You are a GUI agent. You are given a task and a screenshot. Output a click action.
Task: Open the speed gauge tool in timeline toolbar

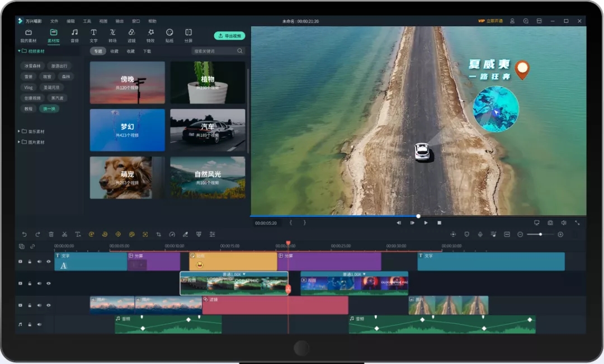click(x=172, y=234)
